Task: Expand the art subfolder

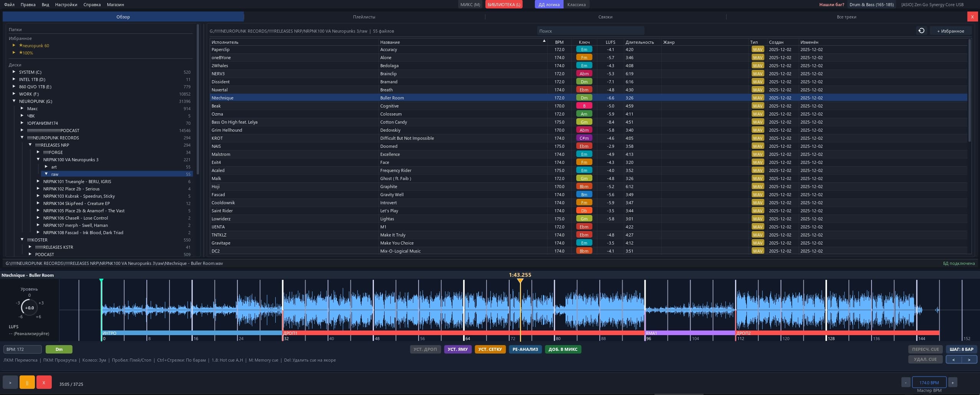Action: click(46, 167)
